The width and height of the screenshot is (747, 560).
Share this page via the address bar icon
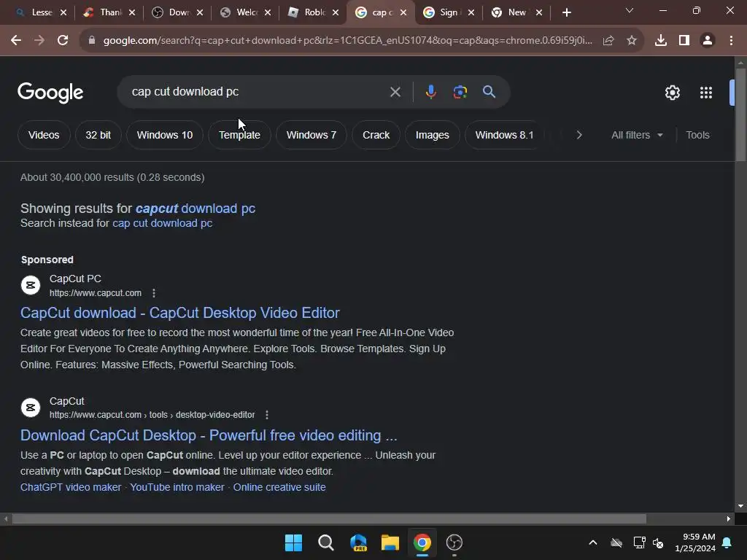(608, 41)
